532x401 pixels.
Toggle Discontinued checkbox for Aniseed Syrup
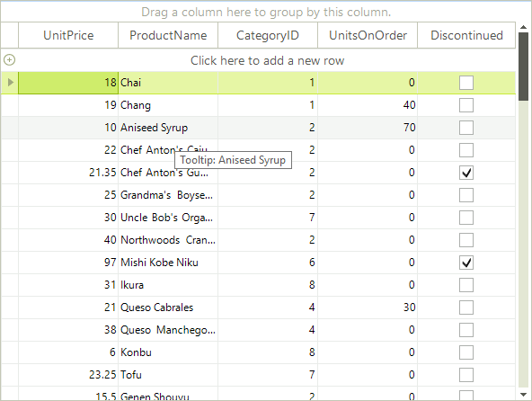coord(466,128)
